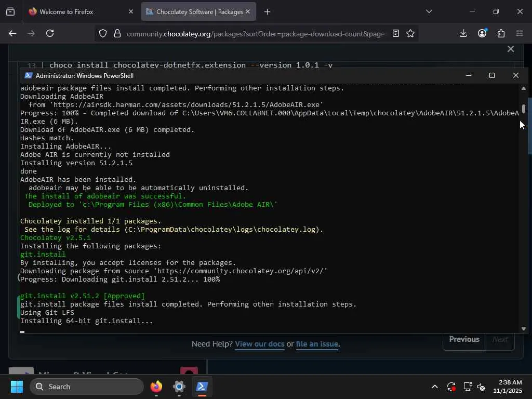532x399 pixels.
Task: Open the View our docs link
Action: click(260, 344)
